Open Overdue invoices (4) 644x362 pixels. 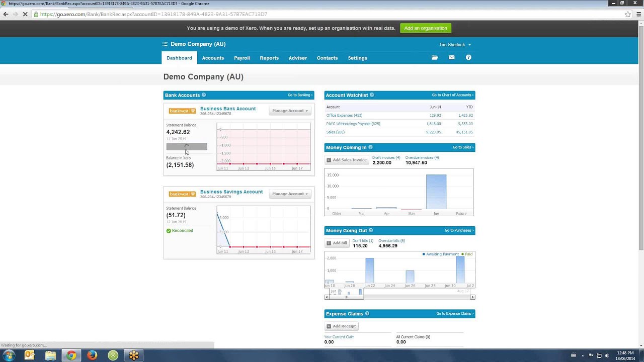tap(422, 158)
